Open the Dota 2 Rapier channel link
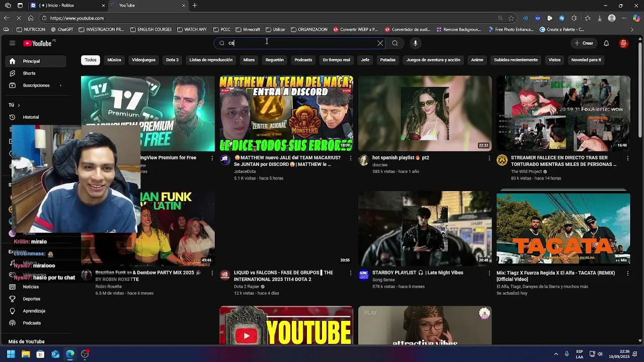The height and width of the screenshot is (362, 644). click(x=247, y=287)
